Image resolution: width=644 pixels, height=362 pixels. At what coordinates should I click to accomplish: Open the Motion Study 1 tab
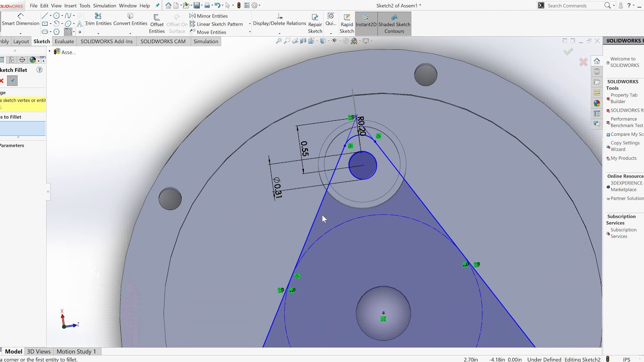coord(76,351)
